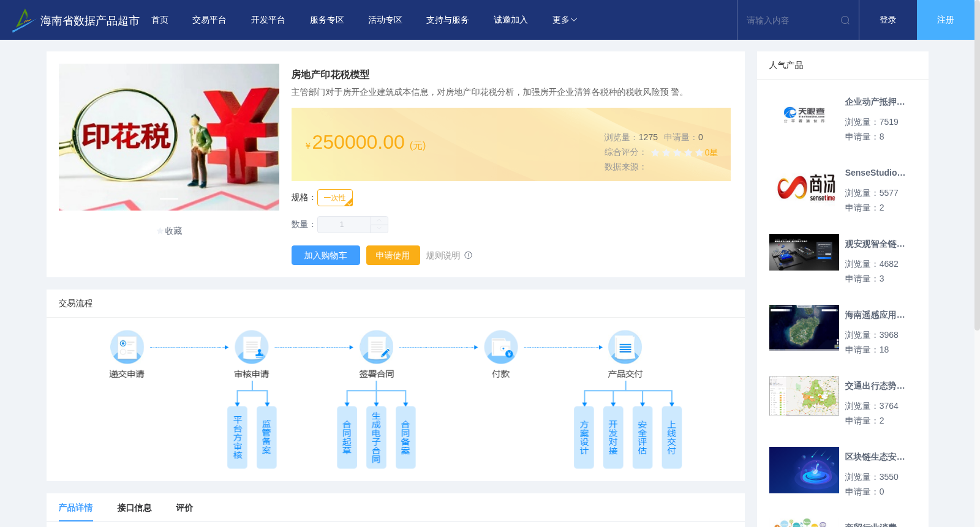Open the 观安观智全链 product title
This screenshot has height=527, width=980.
point(875,244)
